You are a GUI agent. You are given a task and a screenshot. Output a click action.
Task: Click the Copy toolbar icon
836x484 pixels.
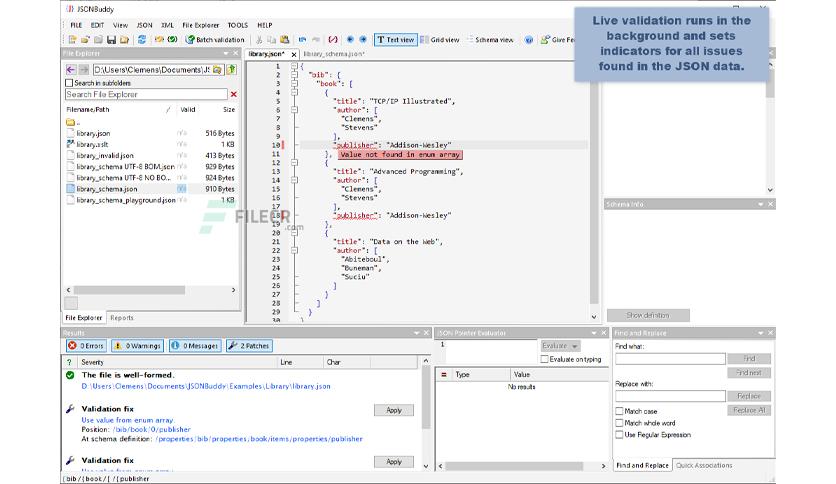(x=272, y=39)
